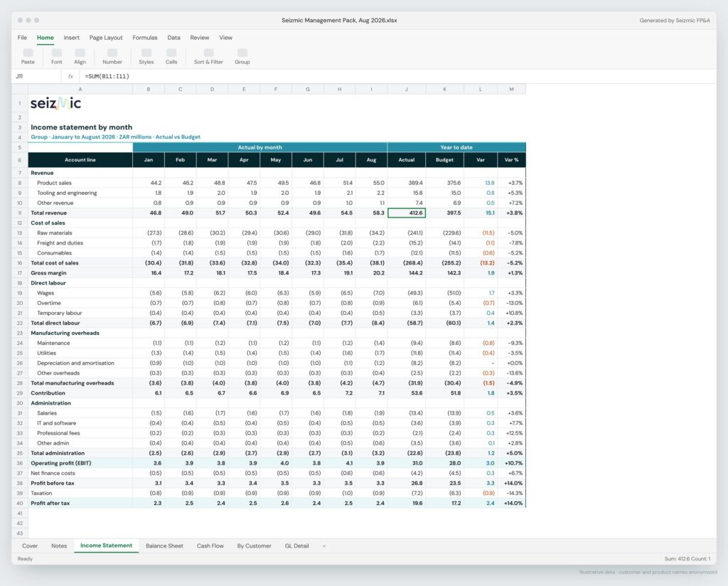Click EBIT variance percent +10.7%

pyautogui.click(x=513, y=464)
